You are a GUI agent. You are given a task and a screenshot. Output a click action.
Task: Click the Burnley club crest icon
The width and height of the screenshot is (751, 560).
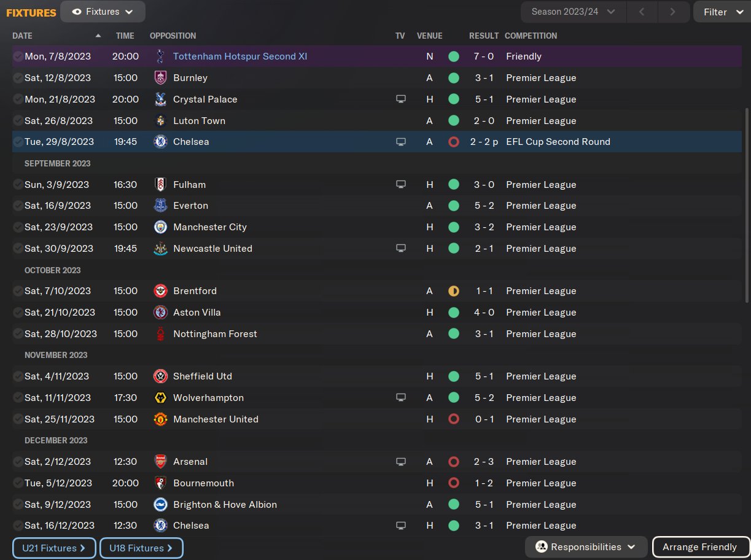160,78
